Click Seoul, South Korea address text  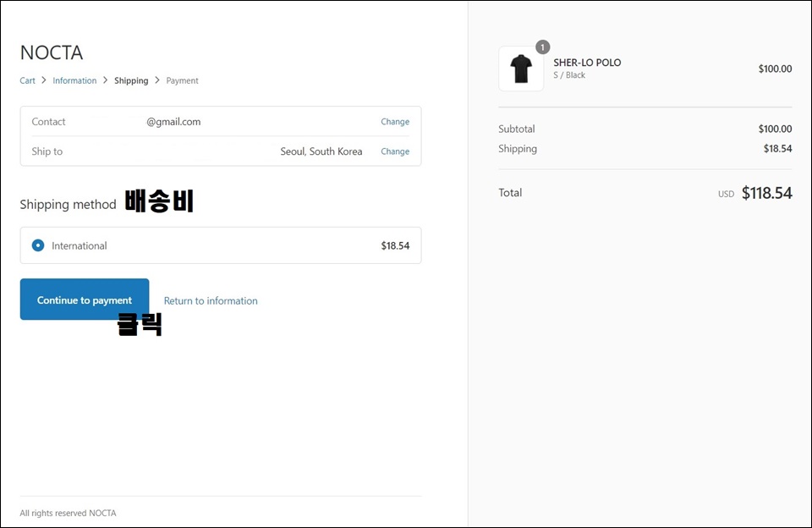point(321,151)
